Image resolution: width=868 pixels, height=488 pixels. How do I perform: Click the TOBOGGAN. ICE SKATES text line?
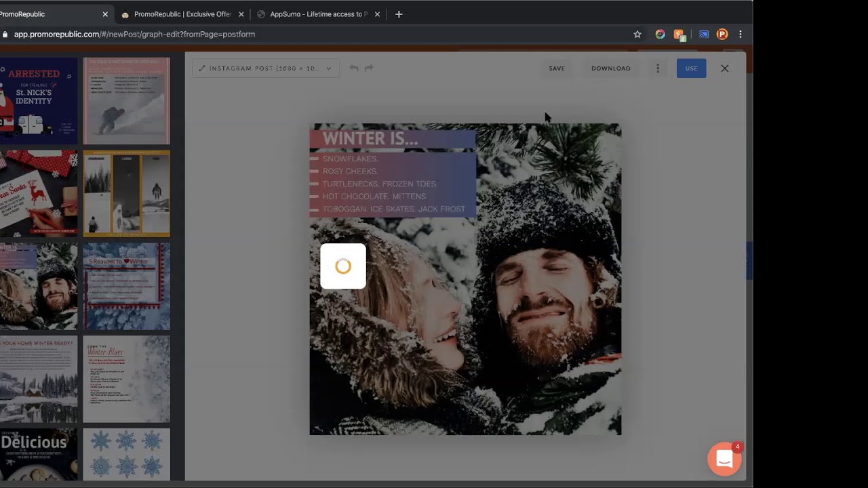[394, 209]
